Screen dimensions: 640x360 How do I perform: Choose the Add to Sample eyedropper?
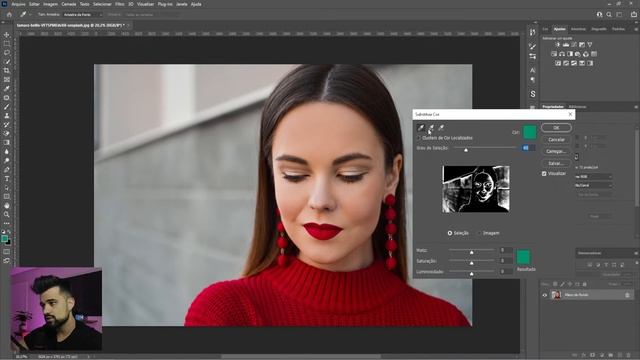pos(431,128)
